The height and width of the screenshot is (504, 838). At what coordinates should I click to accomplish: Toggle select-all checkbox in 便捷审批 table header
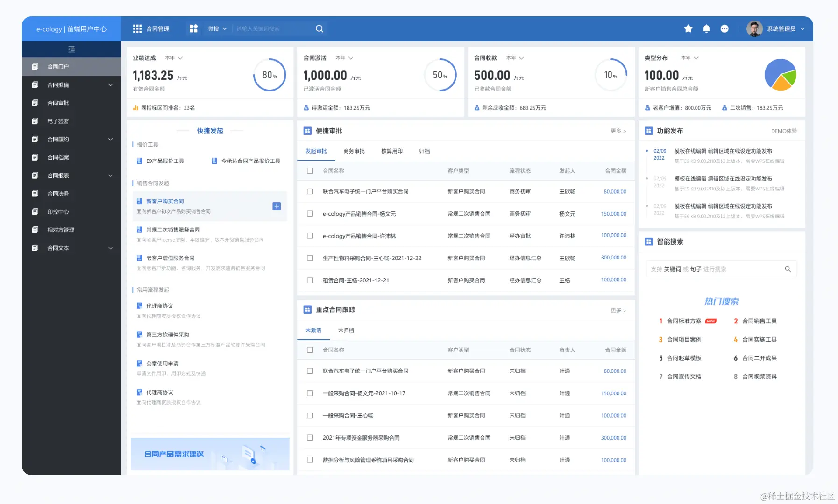coord(310,171)
